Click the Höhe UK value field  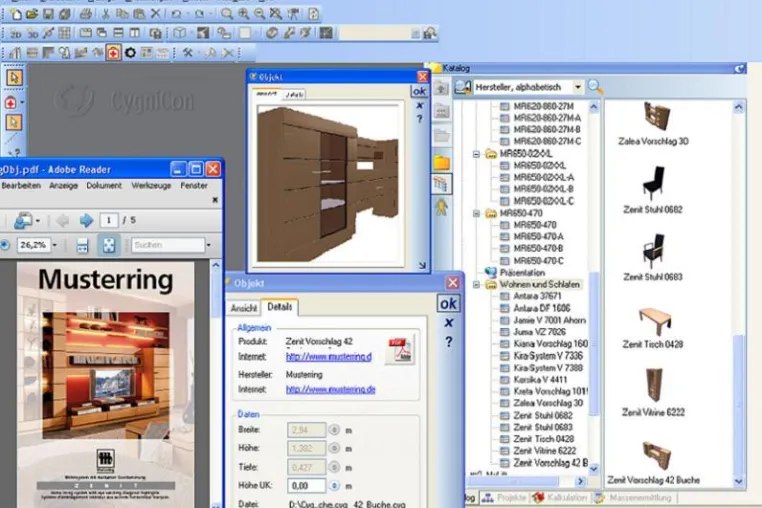pos(306,486)
